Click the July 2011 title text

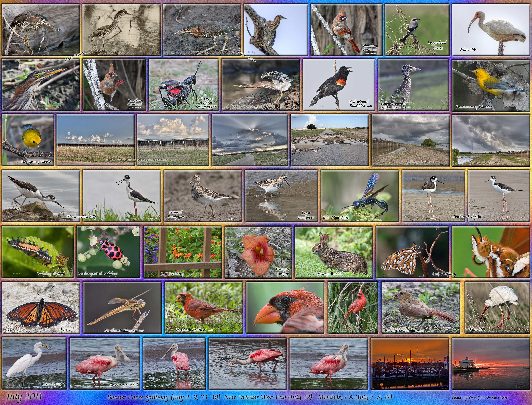tap(24, 397)
